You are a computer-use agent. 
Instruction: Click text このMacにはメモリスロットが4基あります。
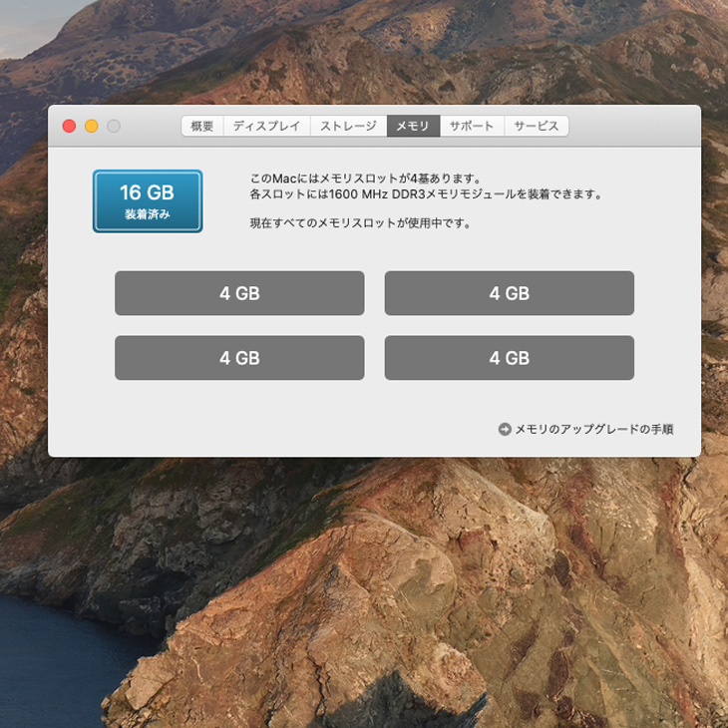pyautogui.click(x=366, y=179)
